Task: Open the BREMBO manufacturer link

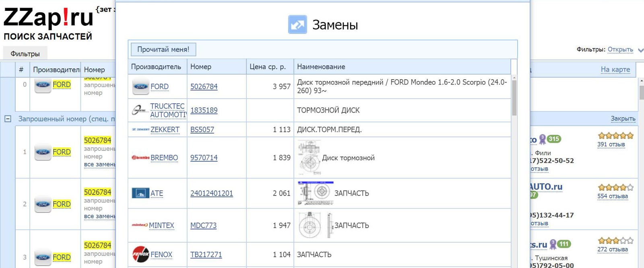Action: pyautogui.click(x=164, y=158)
